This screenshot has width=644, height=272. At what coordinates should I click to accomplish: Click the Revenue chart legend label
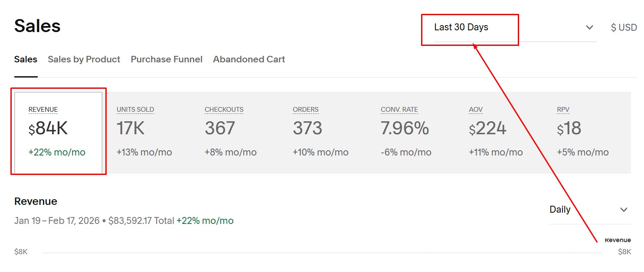618,240
